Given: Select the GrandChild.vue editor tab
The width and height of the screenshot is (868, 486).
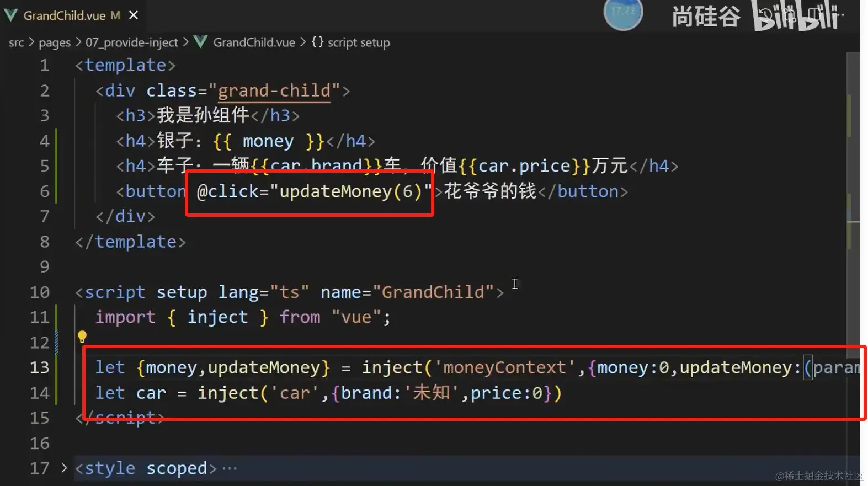Looking at the screenshot, I should click(72, 15).
